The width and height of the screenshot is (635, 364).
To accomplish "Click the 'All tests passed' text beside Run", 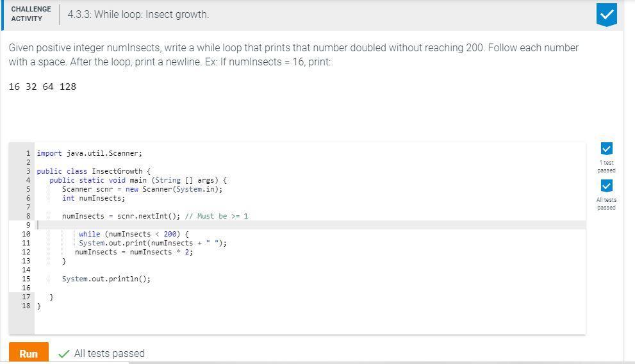I will [x=110, y=354].
